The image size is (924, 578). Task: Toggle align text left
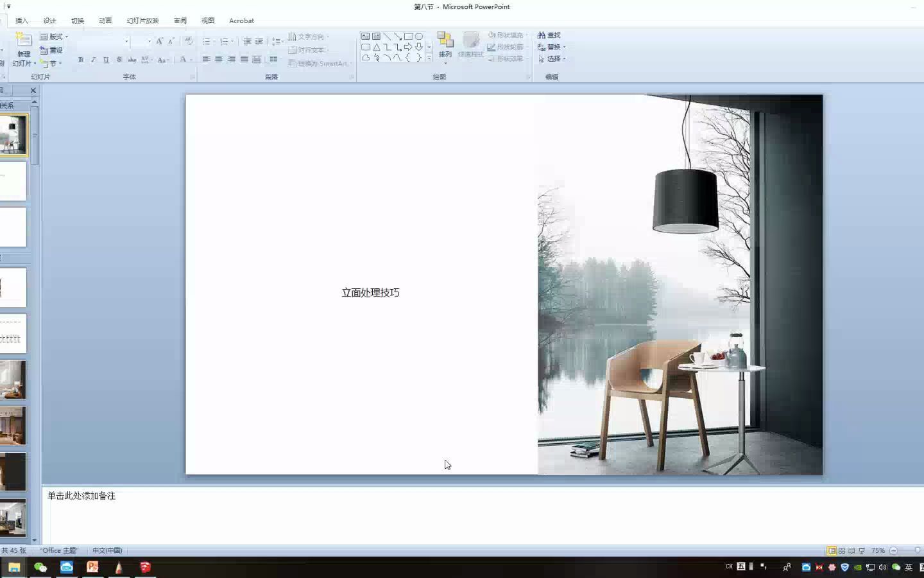pos(206,59)
